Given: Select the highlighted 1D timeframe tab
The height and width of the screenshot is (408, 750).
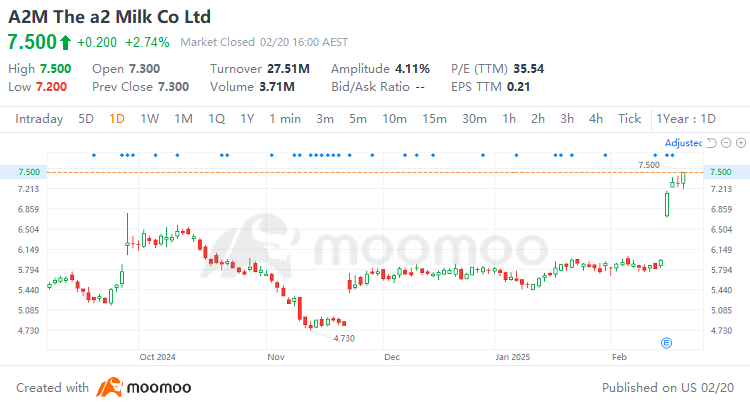Looking at the screenshot, I should point(117,119).
